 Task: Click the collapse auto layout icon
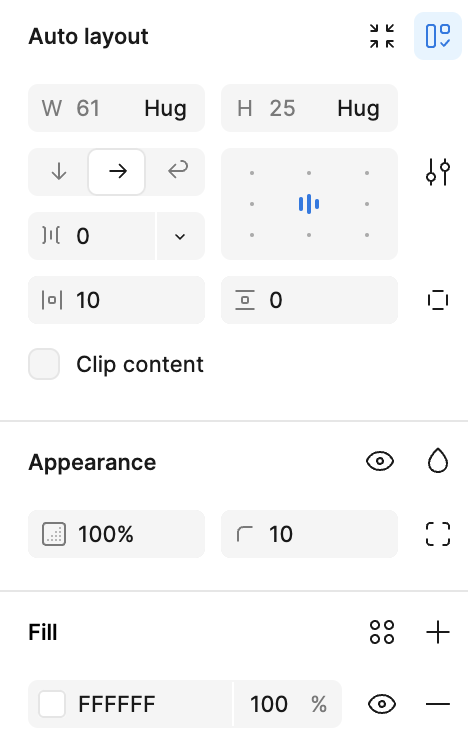click(382, 36)
